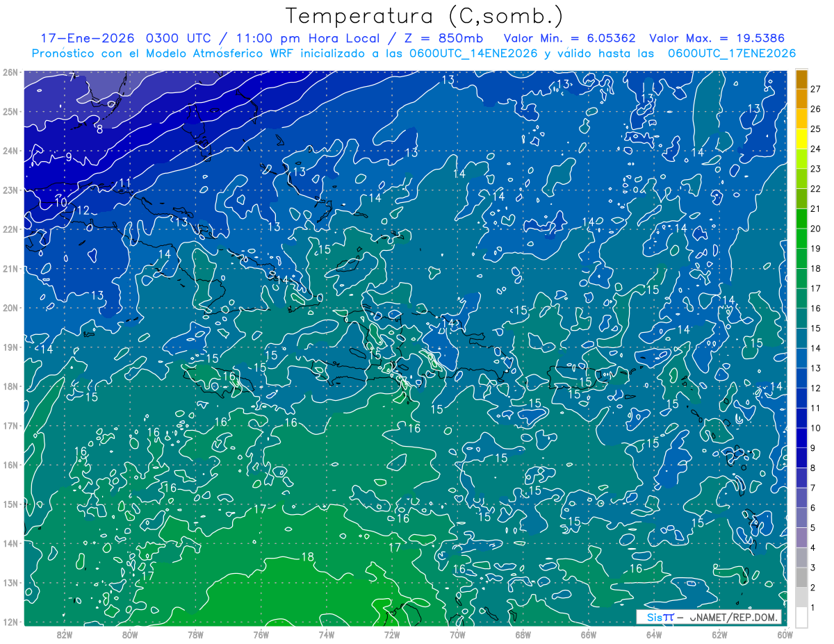Click the "23N" latitude axis label
The height and width of the screenshot is (644, 834).
point(10,190)
